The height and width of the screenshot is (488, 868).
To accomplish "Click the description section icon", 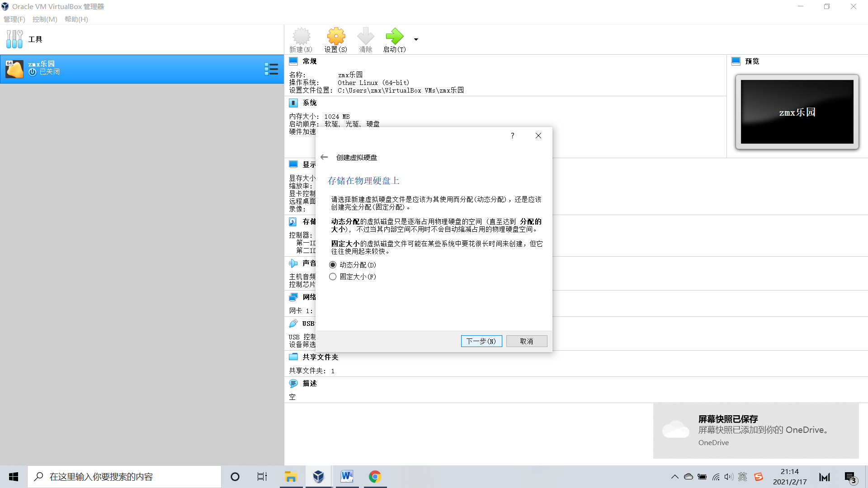I will click(x=293, y=383).
